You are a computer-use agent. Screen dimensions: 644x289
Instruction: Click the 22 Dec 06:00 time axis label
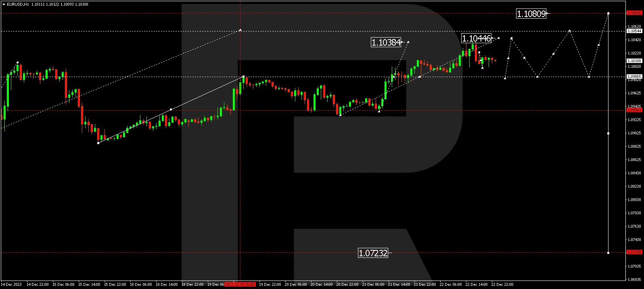(451, 285)
